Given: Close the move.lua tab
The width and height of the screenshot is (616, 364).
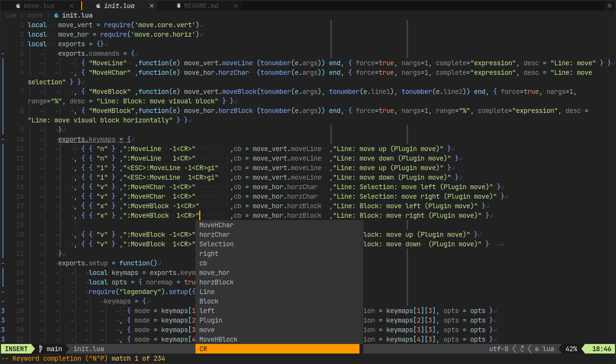Looking at the screenshot, I should [72, 6].
